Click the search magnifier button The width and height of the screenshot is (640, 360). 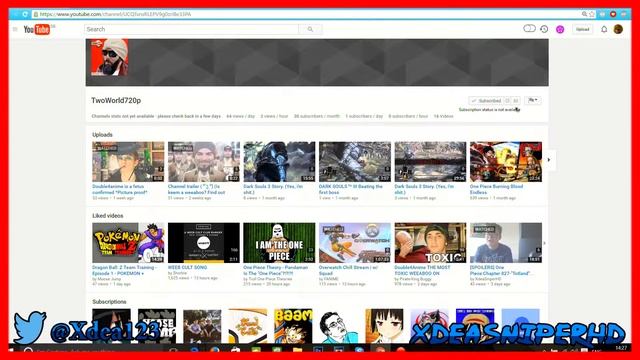click(x=310, y=29)
